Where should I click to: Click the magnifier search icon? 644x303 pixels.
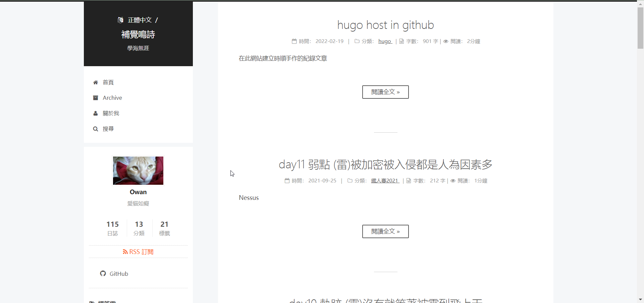coord(96,129)
